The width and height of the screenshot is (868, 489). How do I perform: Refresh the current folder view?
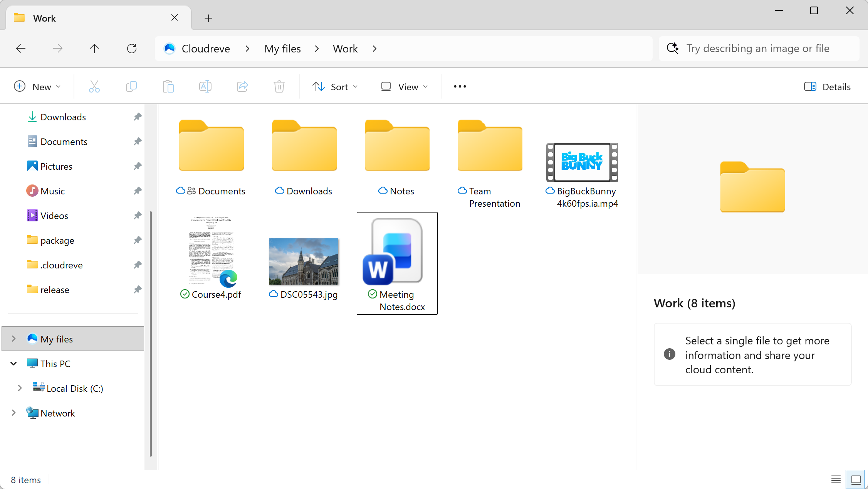(132, 49)
